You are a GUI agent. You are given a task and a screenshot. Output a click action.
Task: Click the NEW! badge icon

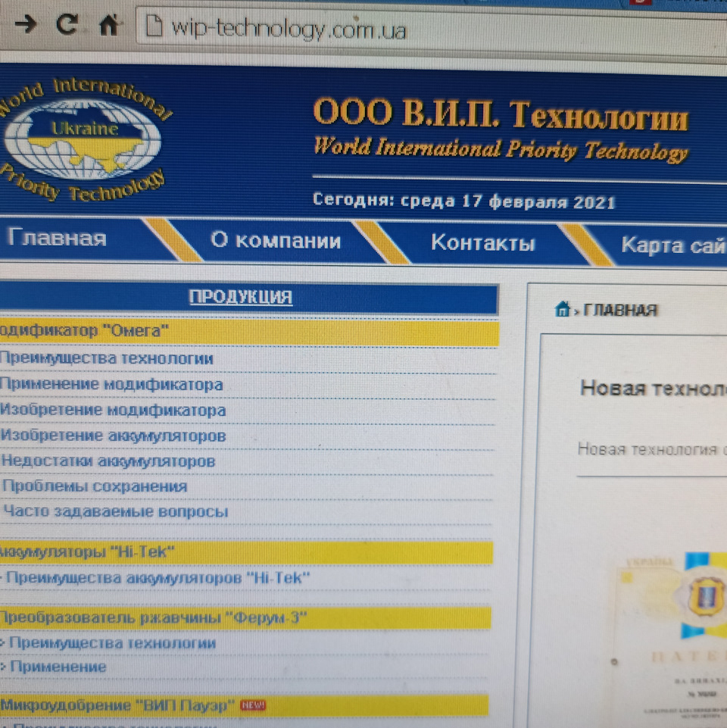[x=253, y=705]
